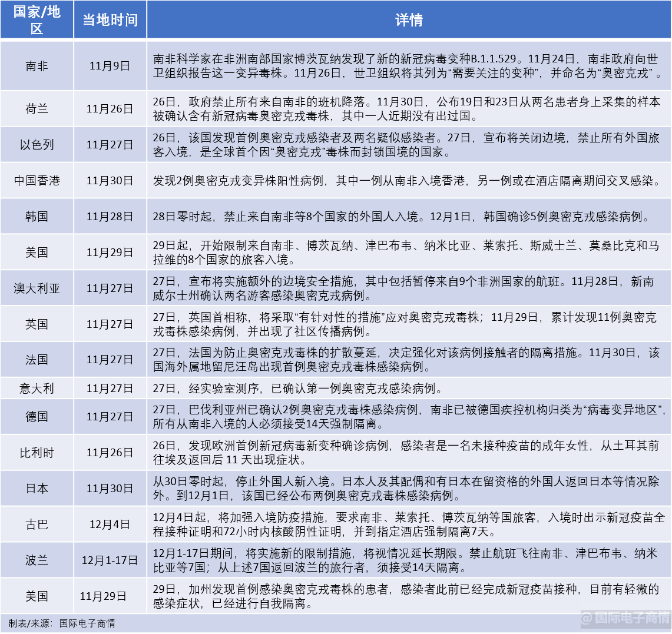Click '美国' in the California first-case row
This screenshot has width=672, height=634.
click(37, 596)
